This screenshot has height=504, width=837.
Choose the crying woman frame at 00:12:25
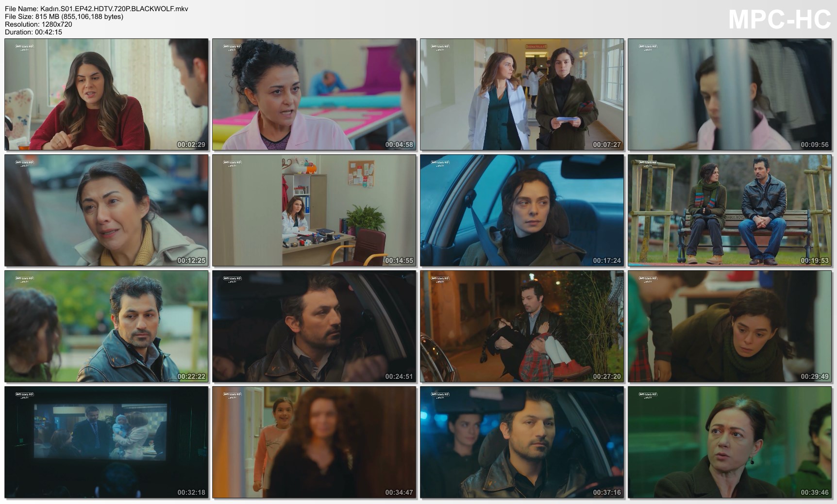pos(106,211)
